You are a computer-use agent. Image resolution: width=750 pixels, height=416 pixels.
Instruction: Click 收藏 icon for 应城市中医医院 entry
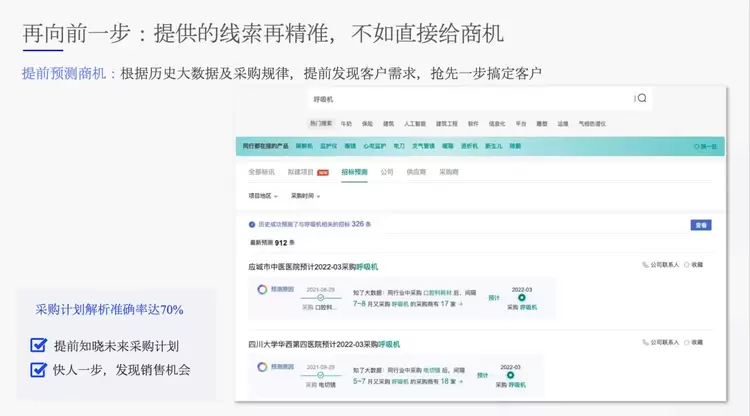pos(688,265)
